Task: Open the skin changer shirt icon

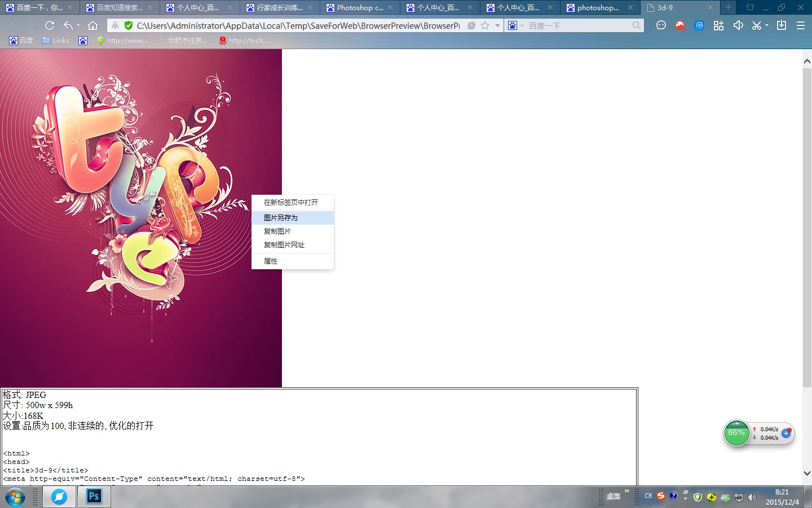Action: point(750,7)
